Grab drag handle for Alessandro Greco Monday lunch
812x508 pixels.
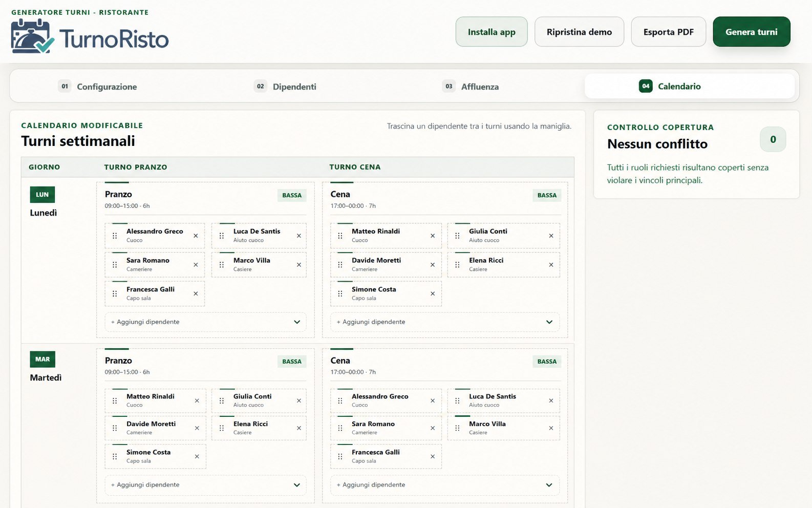(115, 236)
